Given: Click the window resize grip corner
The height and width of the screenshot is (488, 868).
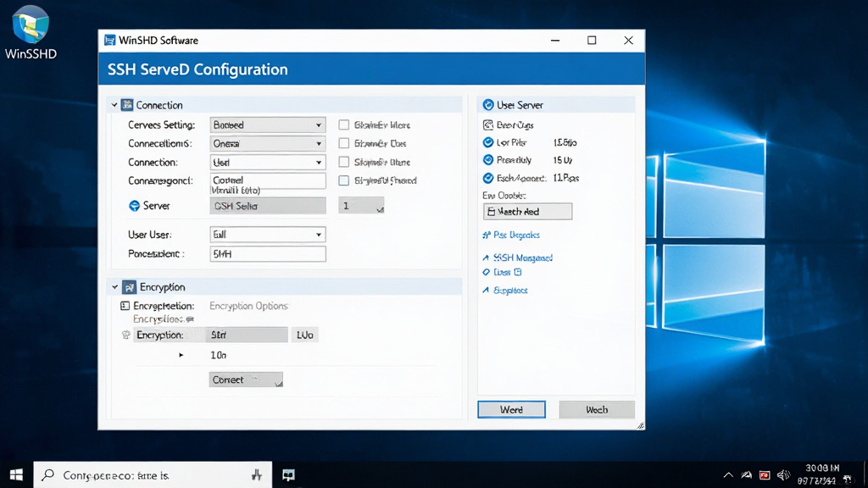Looking at the screenshot, I should 641,425.
